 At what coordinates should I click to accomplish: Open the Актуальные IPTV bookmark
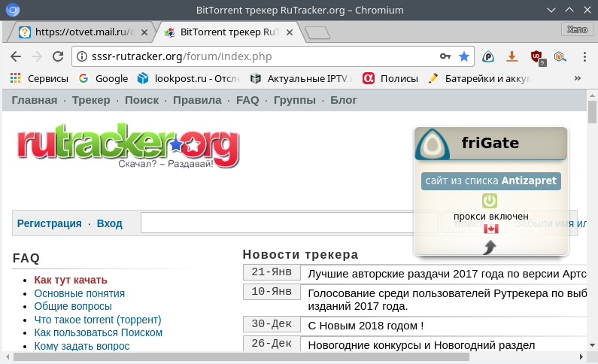[x=302, y=78]
